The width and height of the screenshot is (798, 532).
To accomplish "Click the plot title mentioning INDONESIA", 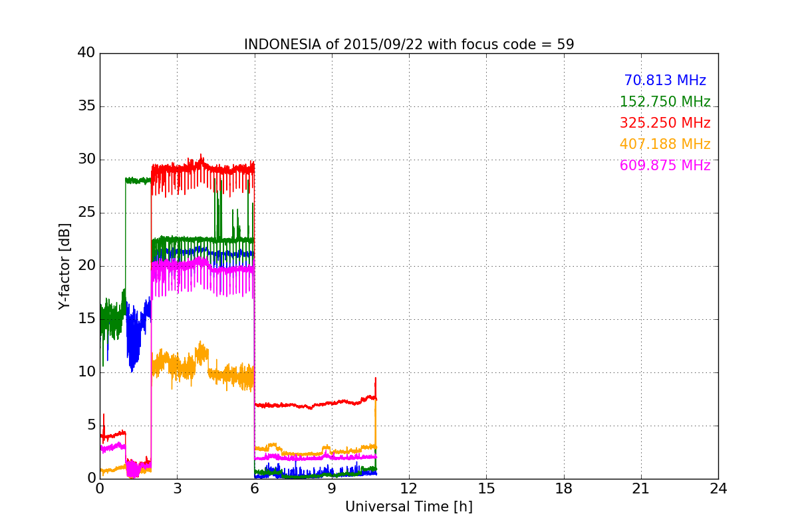I will (409, 45).
